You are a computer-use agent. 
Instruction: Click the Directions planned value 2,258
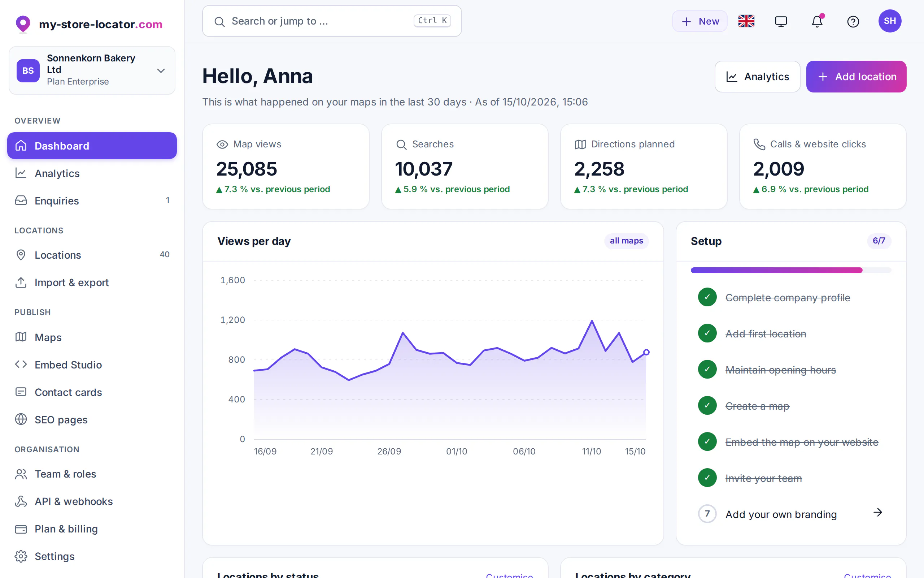point(599,169)
